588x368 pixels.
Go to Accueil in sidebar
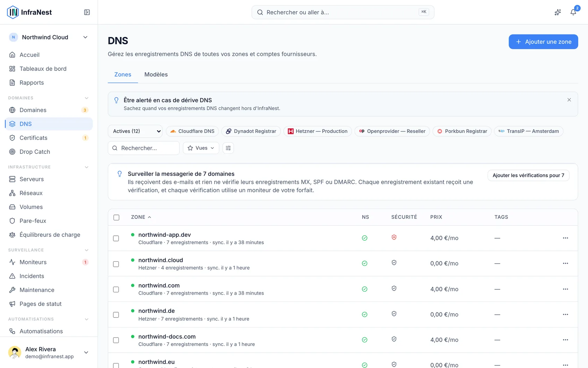pyautogui.click(x=49, y=55)
